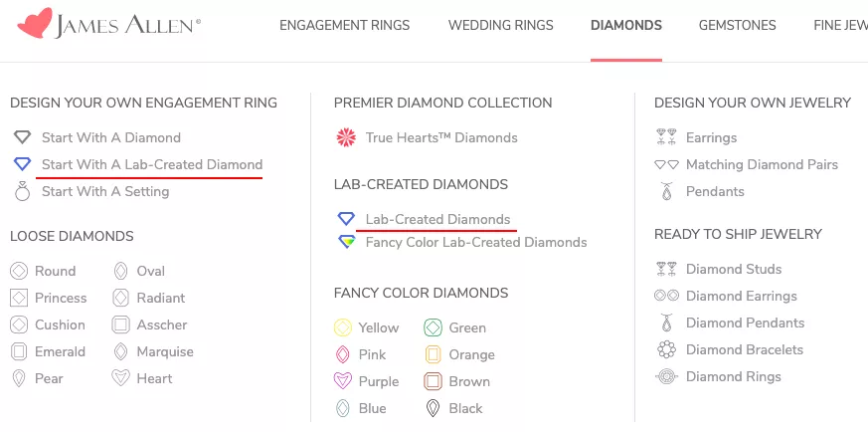868x432 pixels.
Task: Select the Yellow fancy color diamond icon
Action: click(x=343, y=327)
